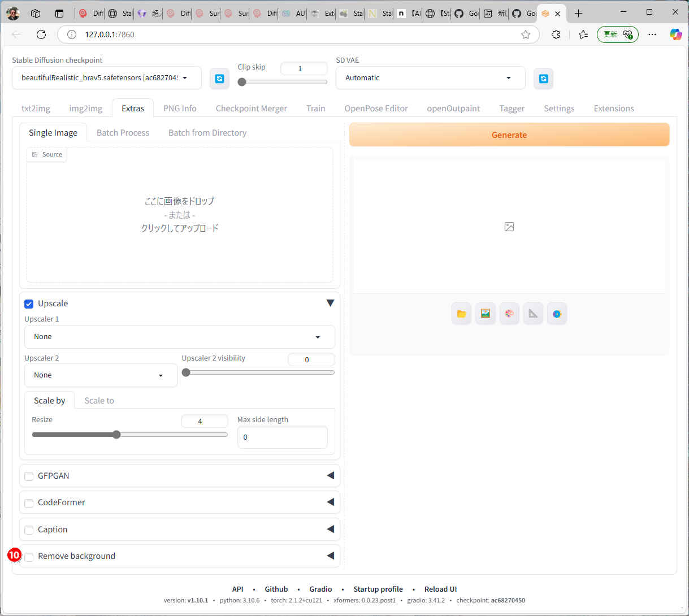Open the SD VAE dropdown
Screen dimensions: 689x616
point(430,78)
